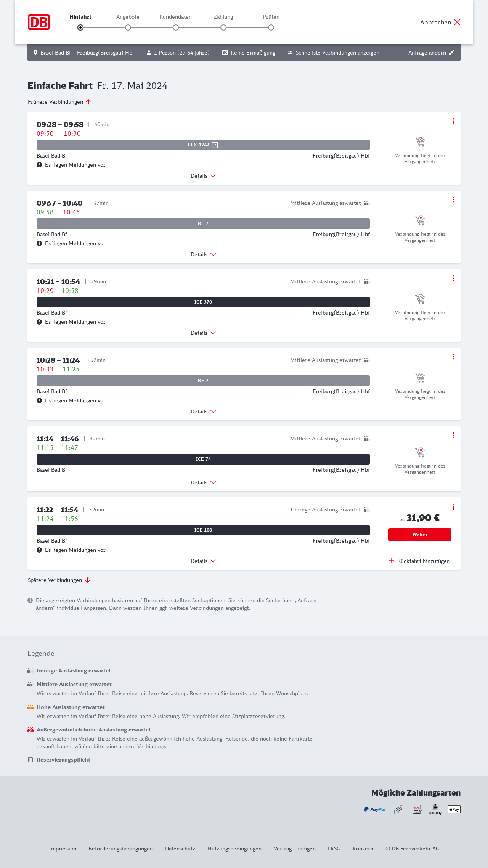The image size is (488, 868).
Task: Click the Apple Pay icon
Action: [454, 809]
